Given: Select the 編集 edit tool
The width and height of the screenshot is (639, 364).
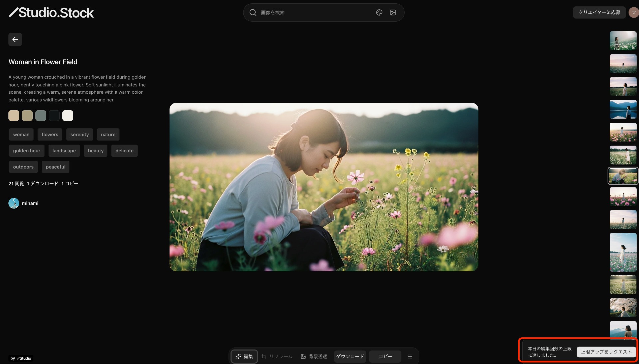Looking at the screenshot, I should [x=244, y=356].
